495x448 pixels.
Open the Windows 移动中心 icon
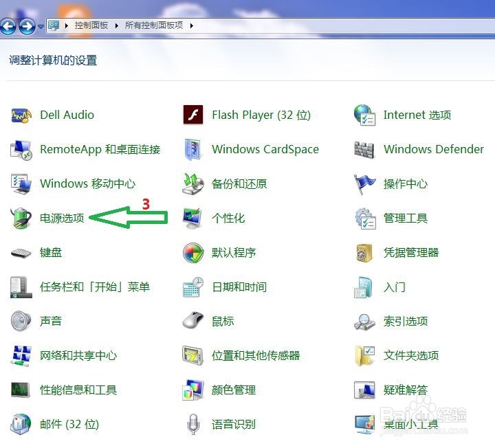(x=21, y=184)
